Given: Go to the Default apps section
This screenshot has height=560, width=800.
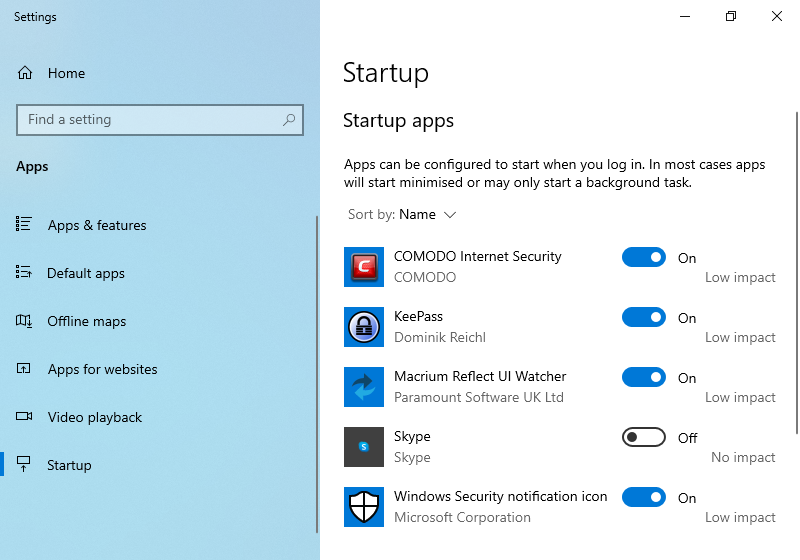Looking at the screenshot, I should click(86, 273).
